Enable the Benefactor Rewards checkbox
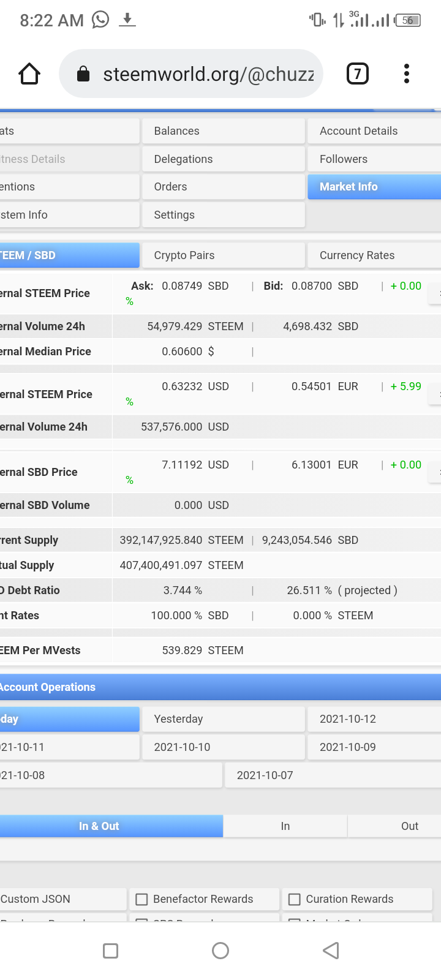The width and height of the screenshot is (441, 980). coord(141,899)
